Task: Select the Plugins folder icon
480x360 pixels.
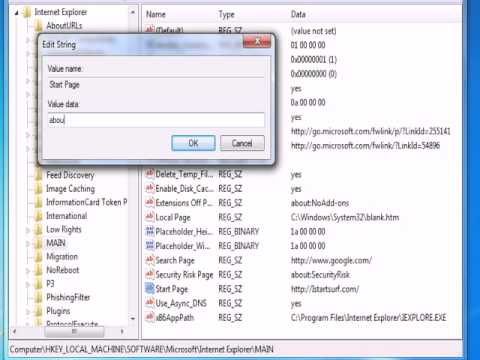Action: pos(39,311)
